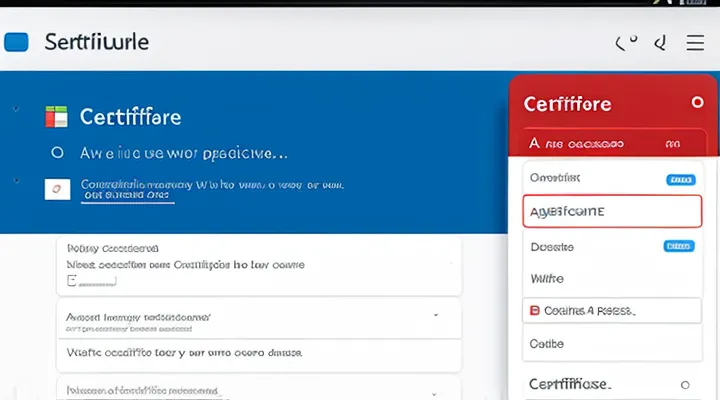Screen dimensions: 720x400
Task: Expand the second card with the chevron
Action: click(x=436, y=314)
